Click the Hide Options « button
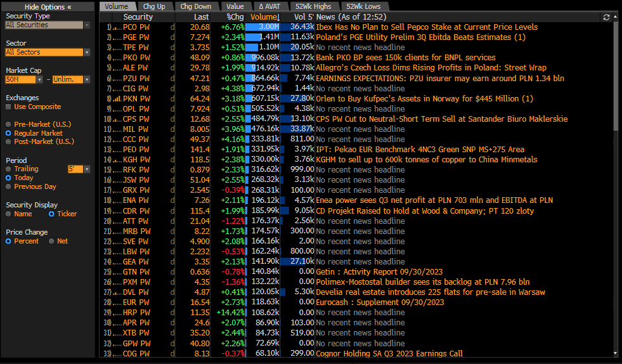Screen dimensions: 622x364 click(x=48, y=7)
